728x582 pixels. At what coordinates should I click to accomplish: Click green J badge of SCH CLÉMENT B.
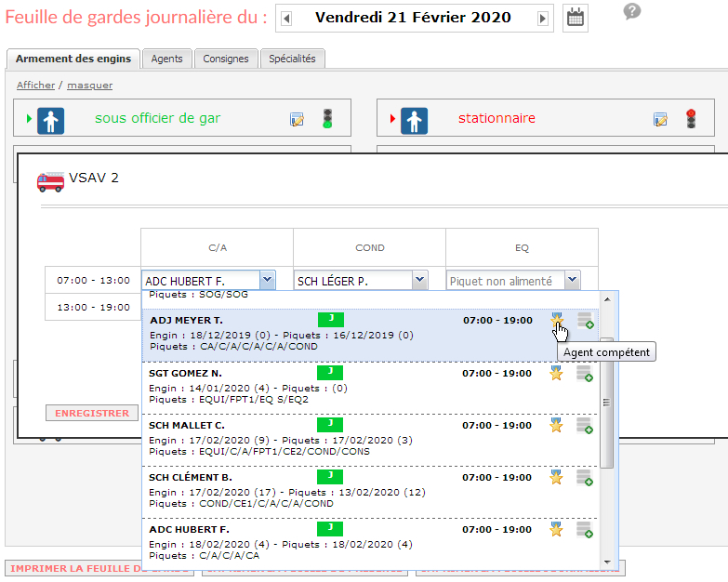[330, 476]
